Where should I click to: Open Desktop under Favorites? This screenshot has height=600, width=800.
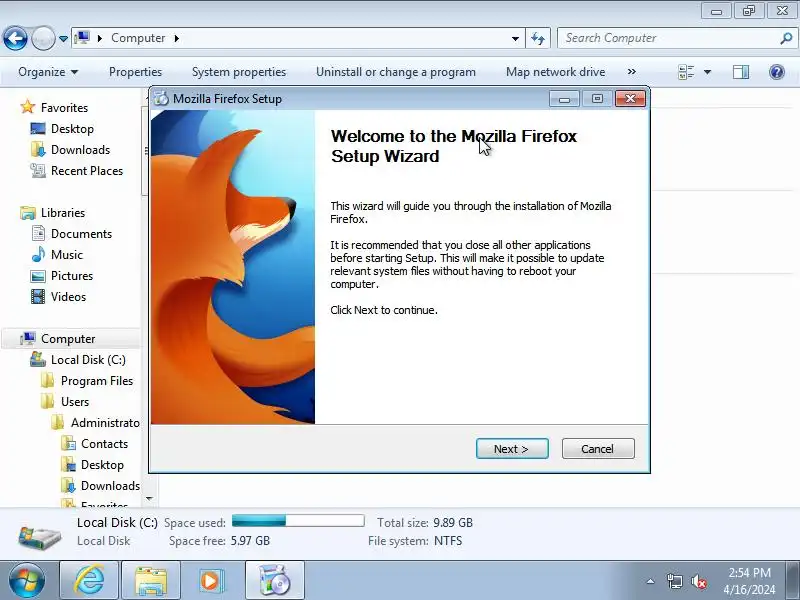72,129
